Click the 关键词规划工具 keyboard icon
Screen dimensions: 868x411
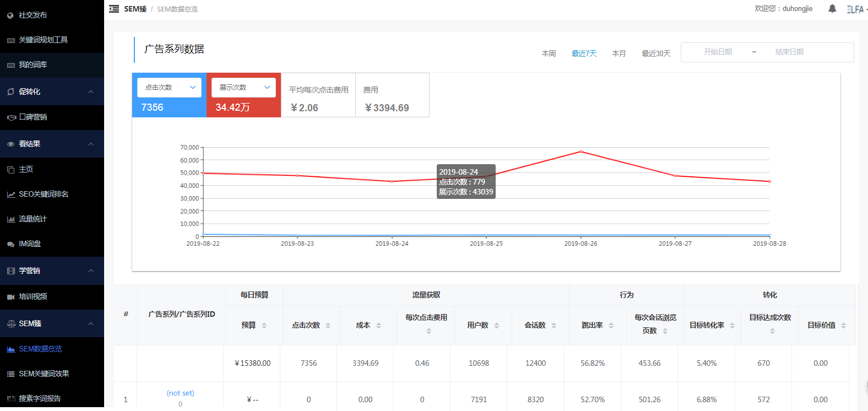click(10, 40)
